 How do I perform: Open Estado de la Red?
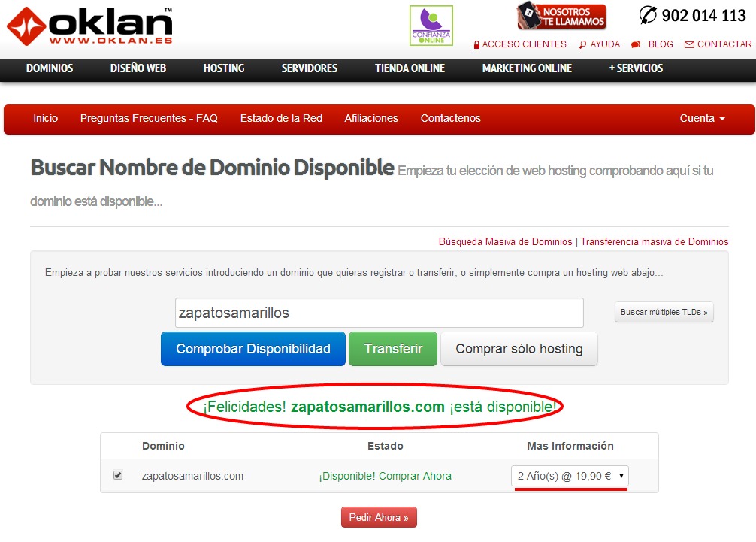point(281,118)
